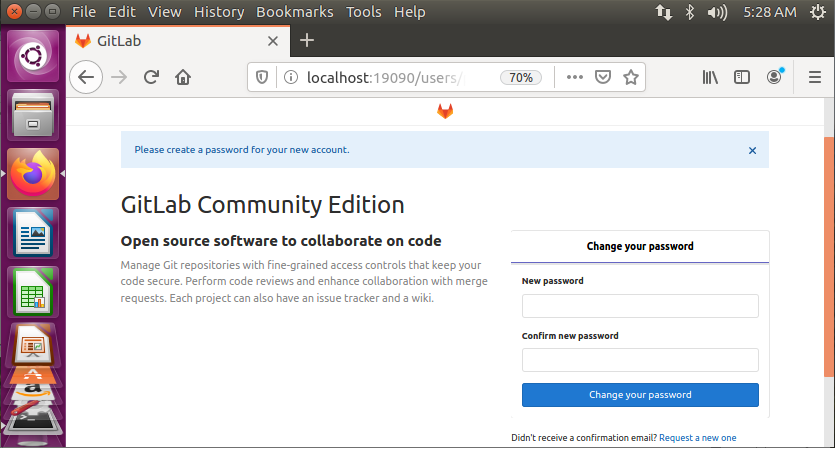Click the Firefox launcher icon
The image size is (835, 449).
[x=33, y=174]
